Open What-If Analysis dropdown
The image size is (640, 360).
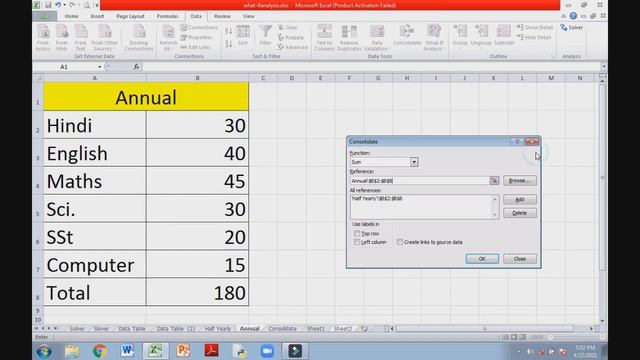point(434,37)
